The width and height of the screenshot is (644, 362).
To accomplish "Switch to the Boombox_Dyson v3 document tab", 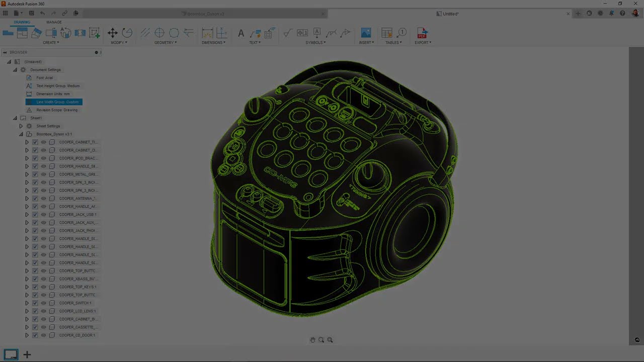I will point(205,14).
